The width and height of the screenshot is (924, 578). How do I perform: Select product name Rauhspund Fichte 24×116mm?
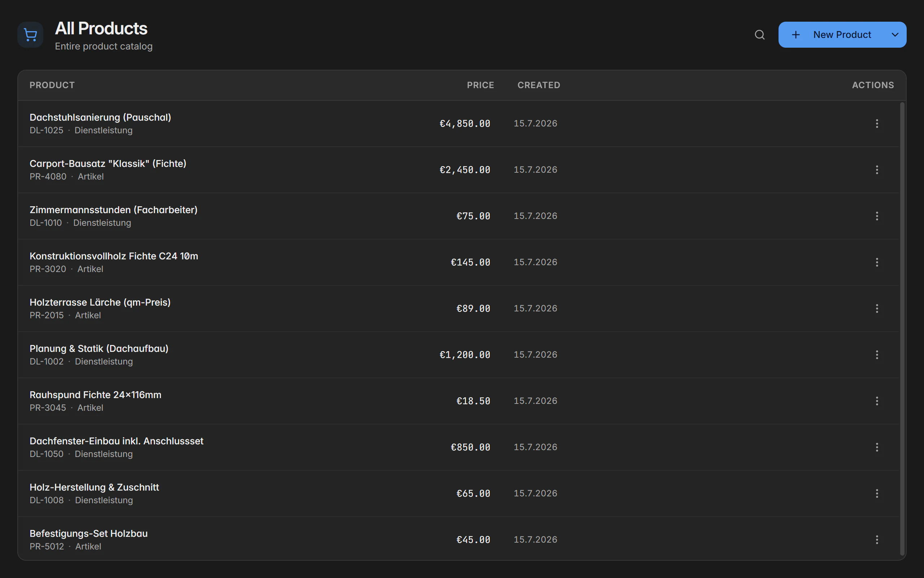tap(95, 395)
